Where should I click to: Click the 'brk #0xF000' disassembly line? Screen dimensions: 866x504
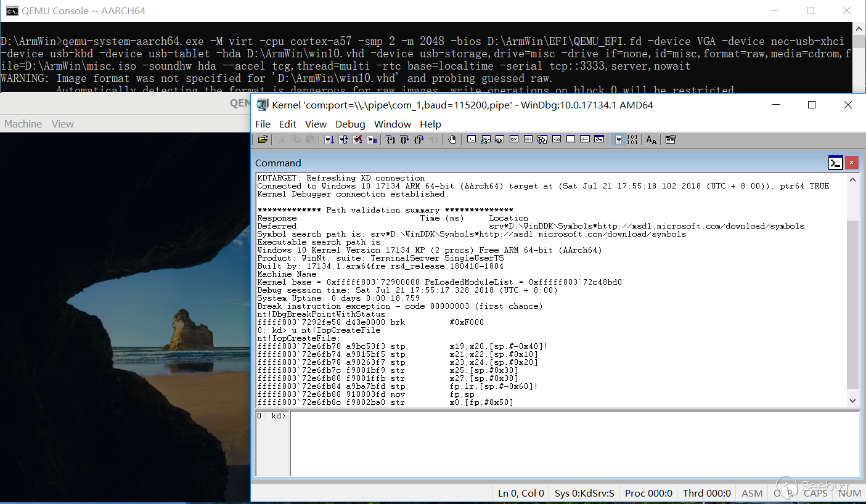(x=370, y=322)
